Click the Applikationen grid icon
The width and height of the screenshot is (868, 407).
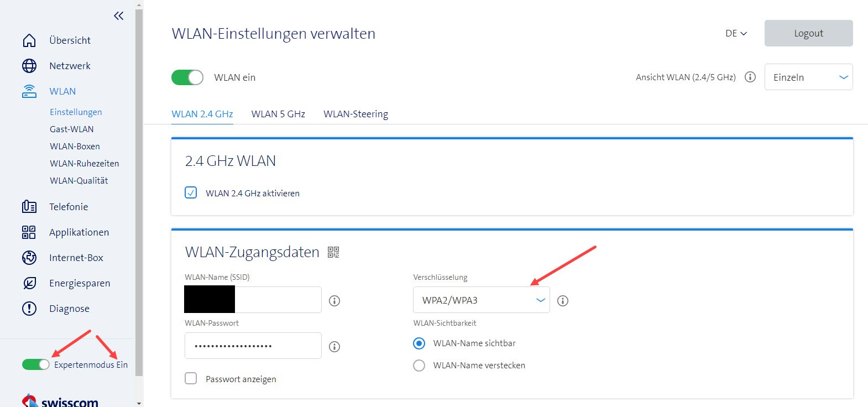coord(29,232)
